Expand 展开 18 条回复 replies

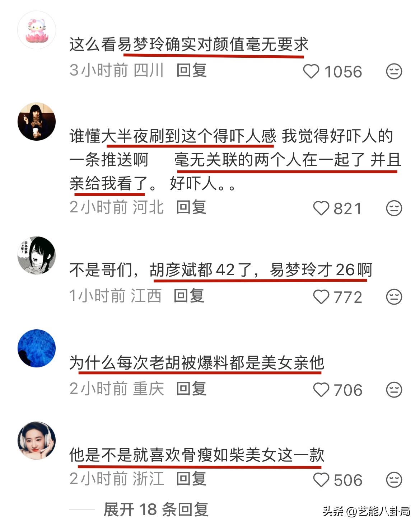156,509
